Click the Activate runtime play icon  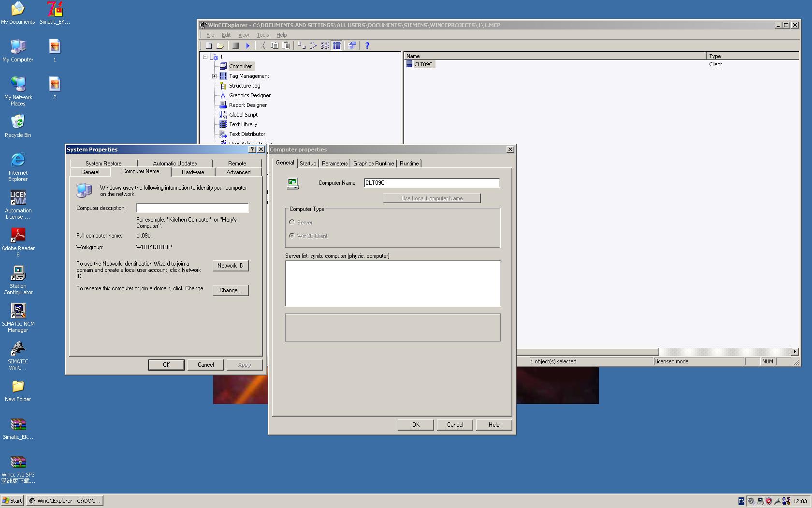(x=247, y=45)
